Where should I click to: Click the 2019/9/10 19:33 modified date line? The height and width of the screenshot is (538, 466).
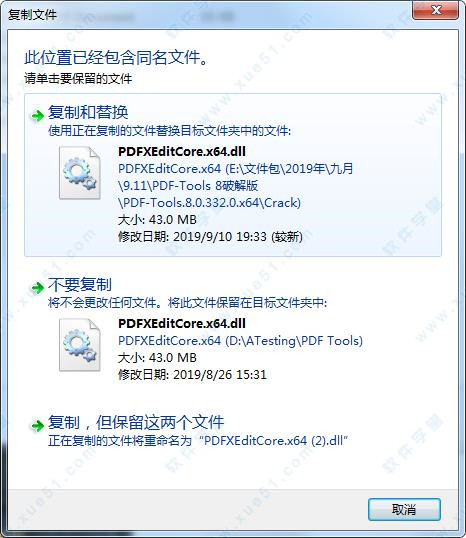coord(210,237)
